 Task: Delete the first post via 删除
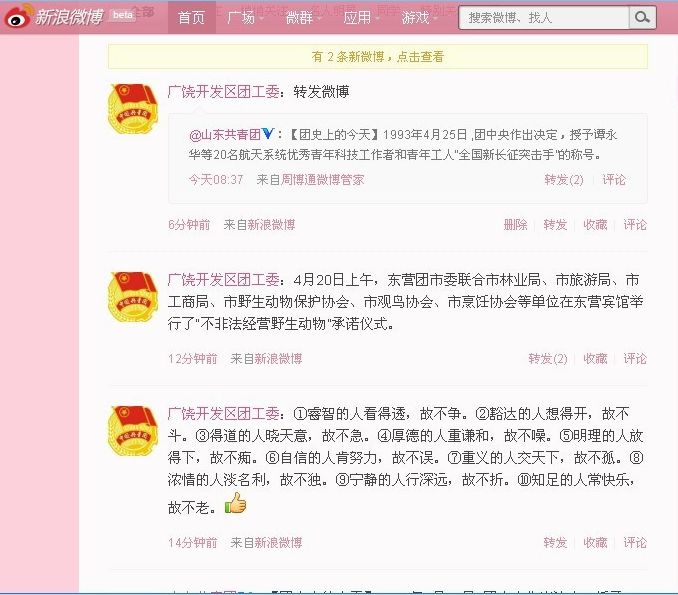click(515, 224)
